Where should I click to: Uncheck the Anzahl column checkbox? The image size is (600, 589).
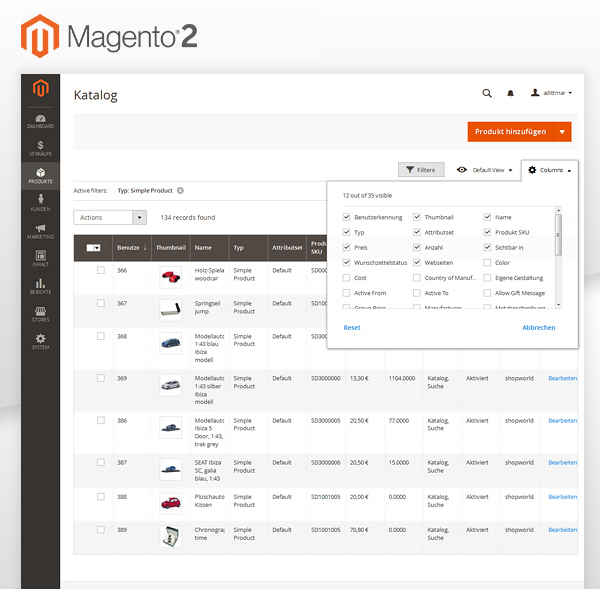coord(417,247)
